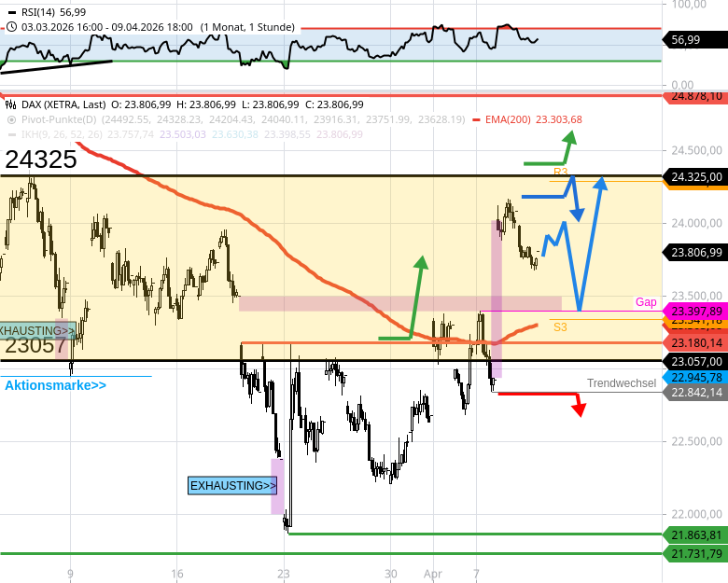
Task: Click the DAX candlestick legend icon
Action: pyautogui.click(x=10, y=105)
